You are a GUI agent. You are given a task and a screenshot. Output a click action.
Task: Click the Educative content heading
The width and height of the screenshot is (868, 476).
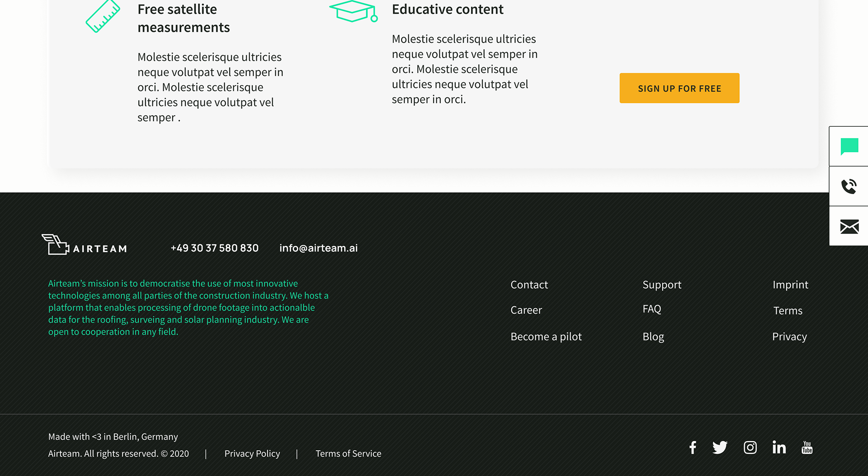click(x=448, y=9)
